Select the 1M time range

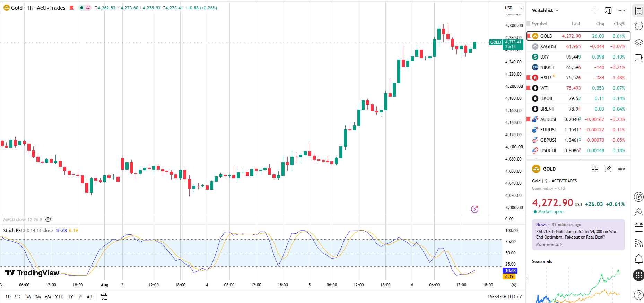coord(28,297)
